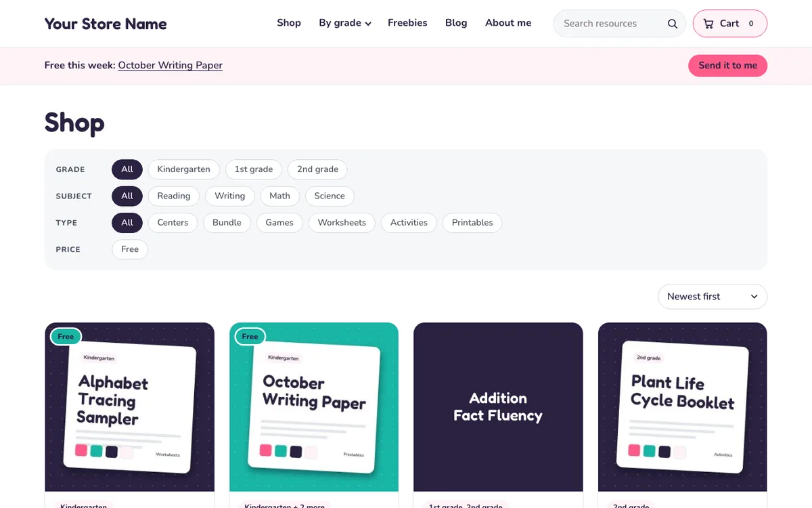Select the All grade filter
Screen dimensions: 812x508
(x=127, y=169)
